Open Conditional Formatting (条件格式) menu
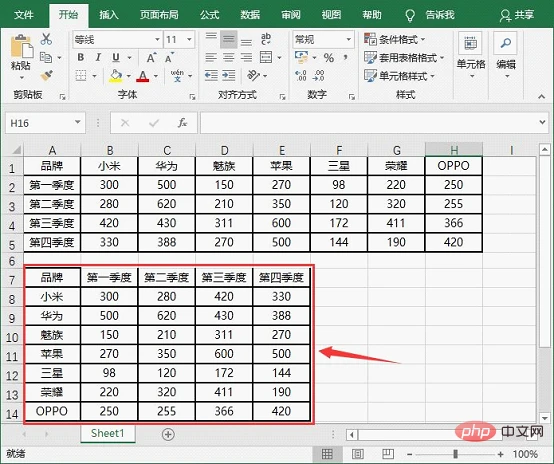 [395, 39]
